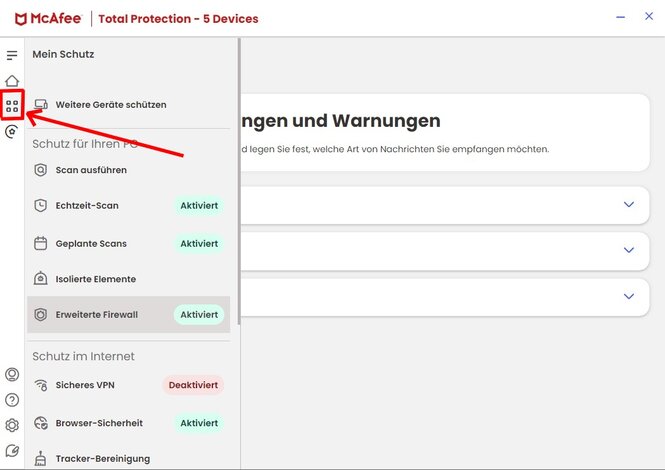Select Scan ausführen menu entry
This screenshot has width=665, height=470.
tap(129, 170)
